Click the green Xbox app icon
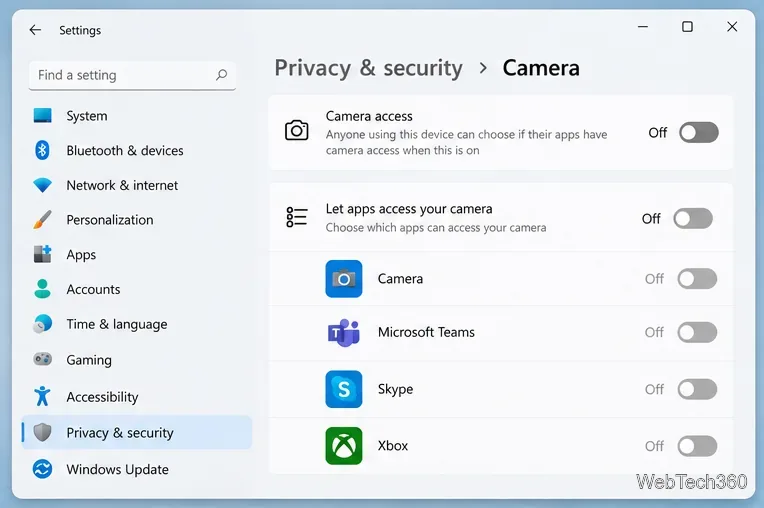This screenshot has height=508, width=764. tap(344, 446)
